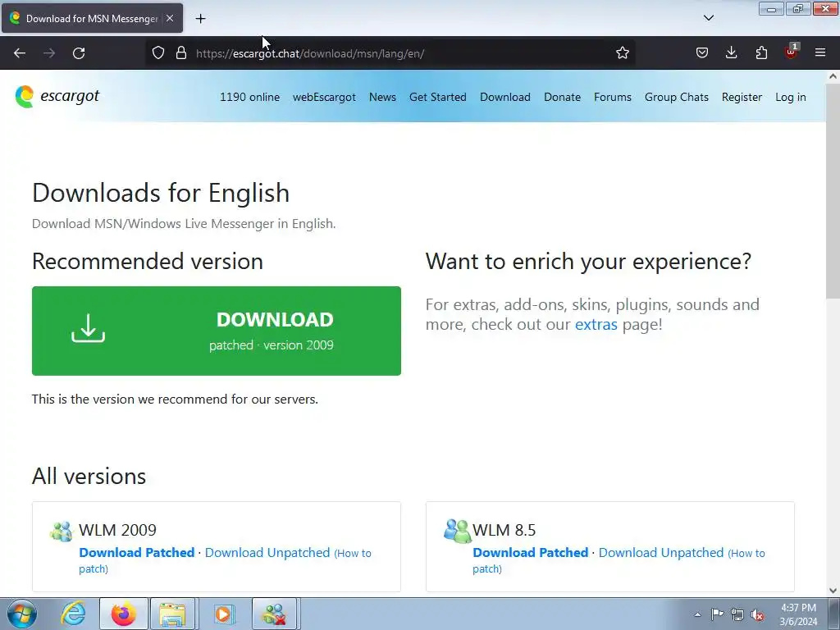Open How to patch under WLM 2009
The width and height of the screenshot is (840, 630).
(x=225, y=560)
